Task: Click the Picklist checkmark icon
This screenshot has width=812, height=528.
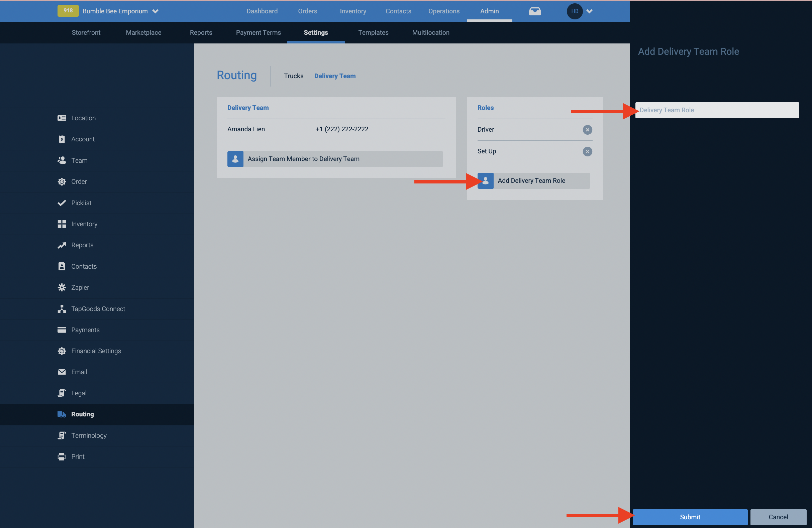Action: tap(62, 203)
